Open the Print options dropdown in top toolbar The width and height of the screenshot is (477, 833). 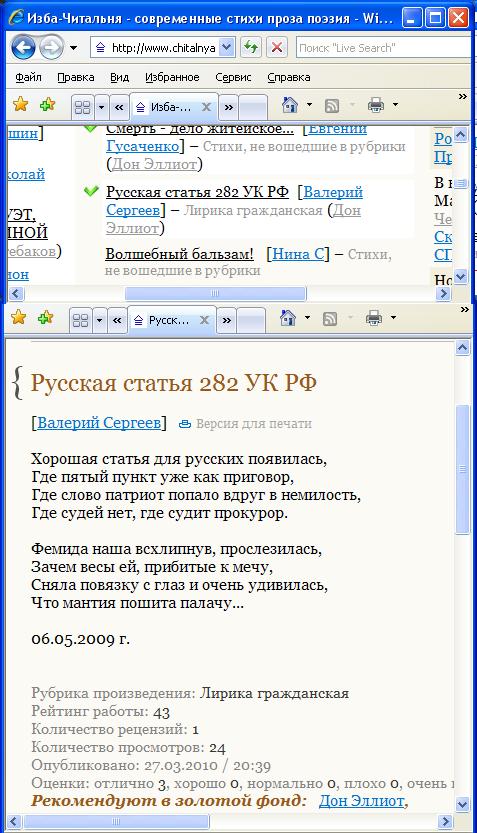point(395,105)
